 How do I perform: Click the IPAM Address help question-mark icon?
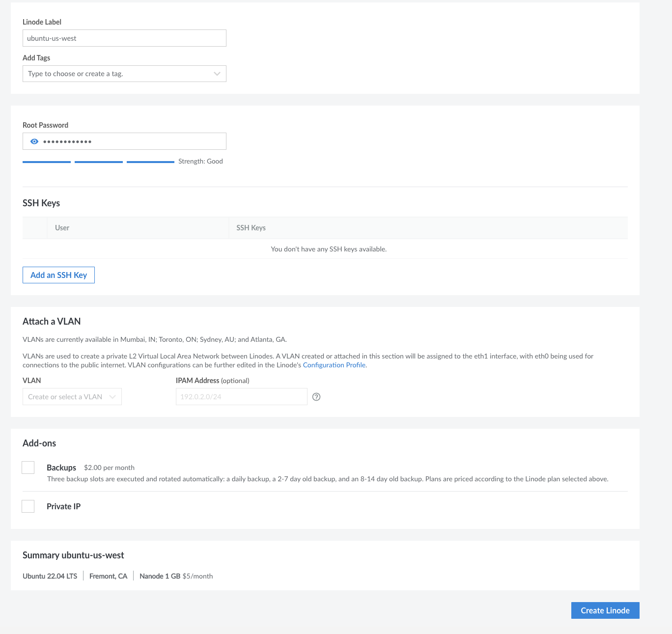[x=316, y=397]
